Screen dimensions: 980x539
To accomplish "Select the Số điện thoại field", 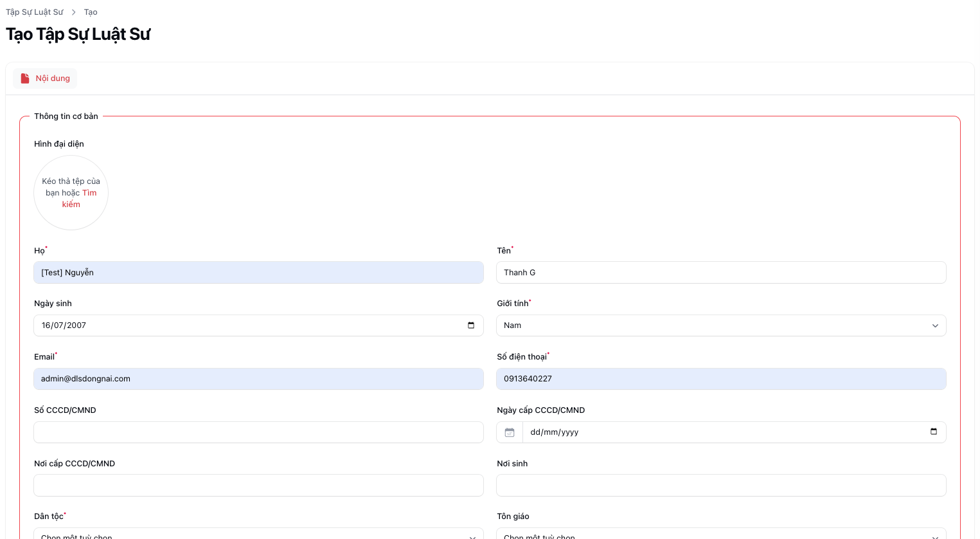I will pyautogui.click(x=720, y=378).
